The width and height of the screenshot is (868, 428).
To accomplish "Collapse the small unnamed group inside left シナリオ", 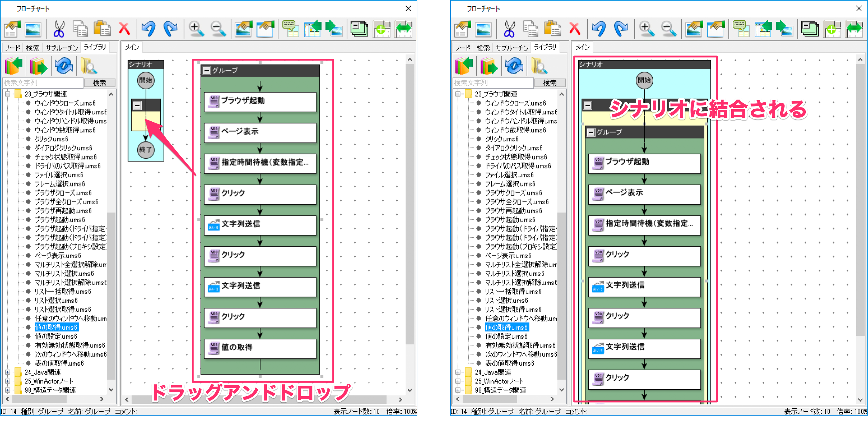I will [137, 105].
